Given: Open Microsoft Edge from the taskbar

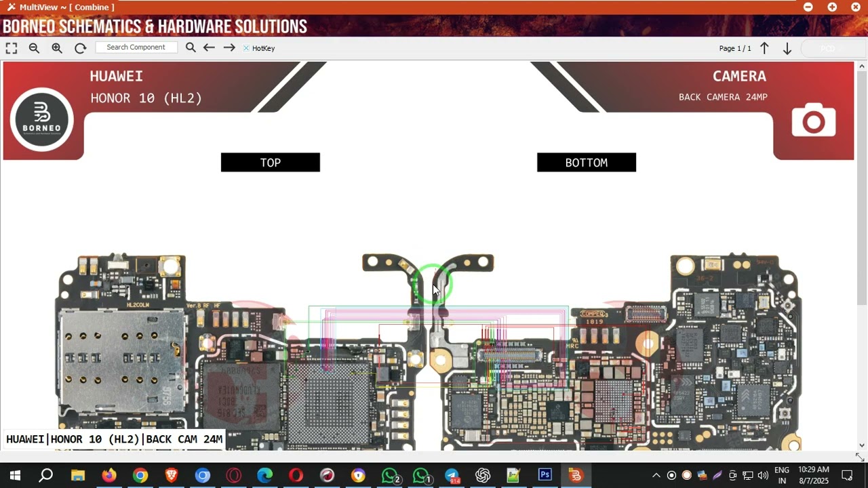Looking at the screenshot, I should pyautogui.click(x=264, y=475).
